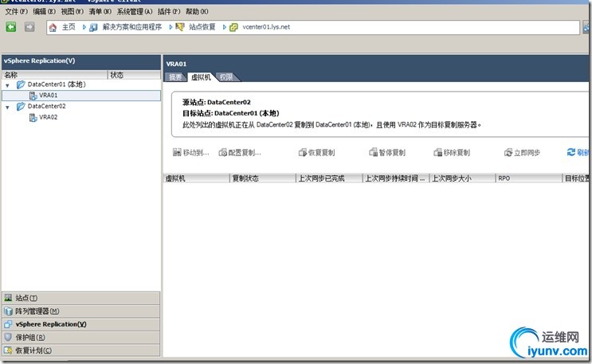Sort by 上次同步大小 column header
This screenshot has height=364, width=592.
pyautogui.click(x=462, y=178)
